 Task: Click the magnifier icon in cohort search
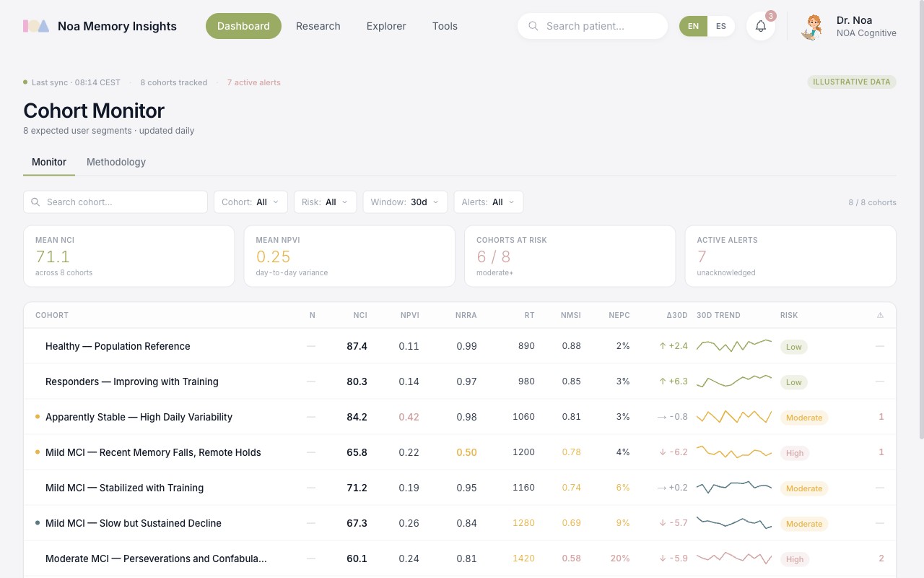[x=35, y=202]
